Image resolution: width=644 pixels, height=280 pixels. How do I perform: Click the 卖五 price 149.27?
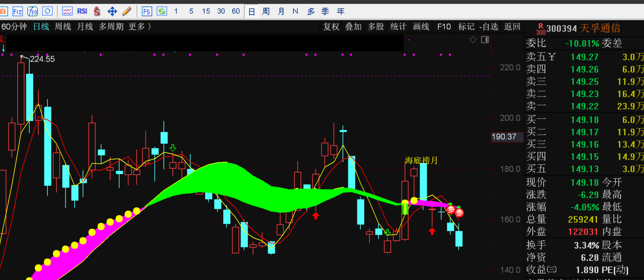585,57
